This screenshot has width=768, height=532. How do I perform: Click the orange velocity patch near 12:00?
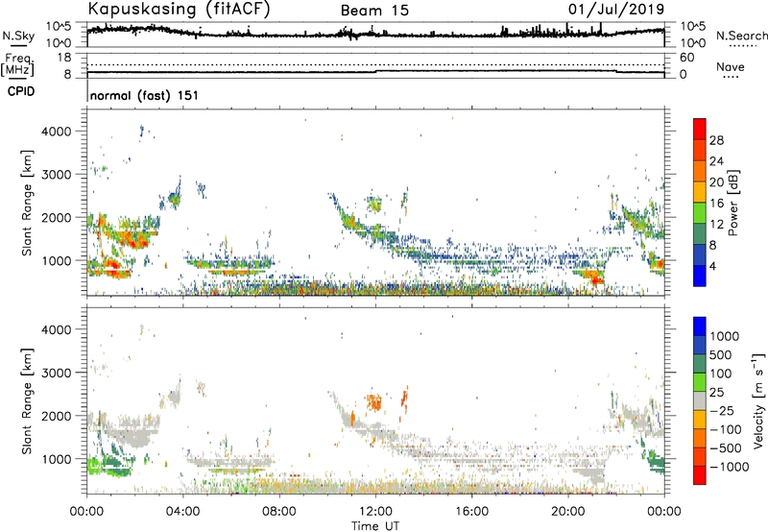[x=374, y=402]
